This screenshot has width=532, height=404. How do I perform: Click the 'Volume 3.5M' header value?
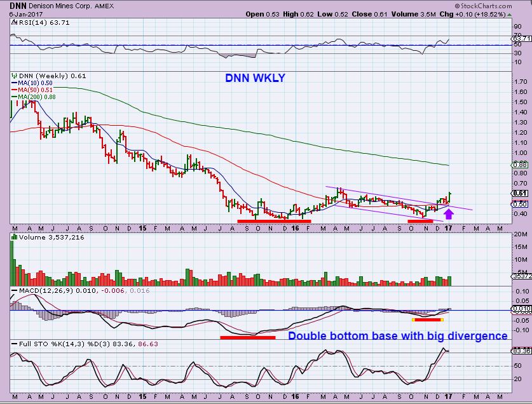pyautogui.click(x=413, y=14)
